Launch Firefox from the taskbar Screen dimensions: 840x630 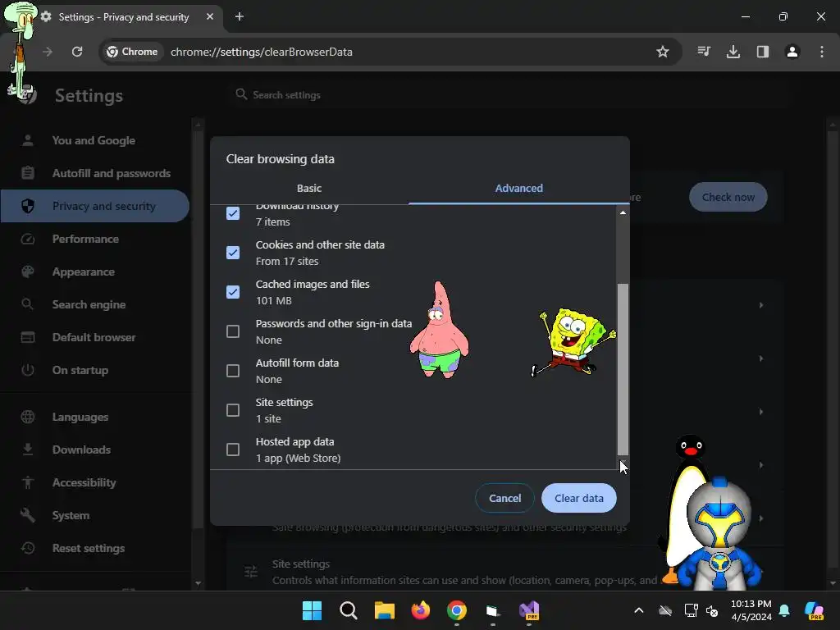[x=421, y=610]
